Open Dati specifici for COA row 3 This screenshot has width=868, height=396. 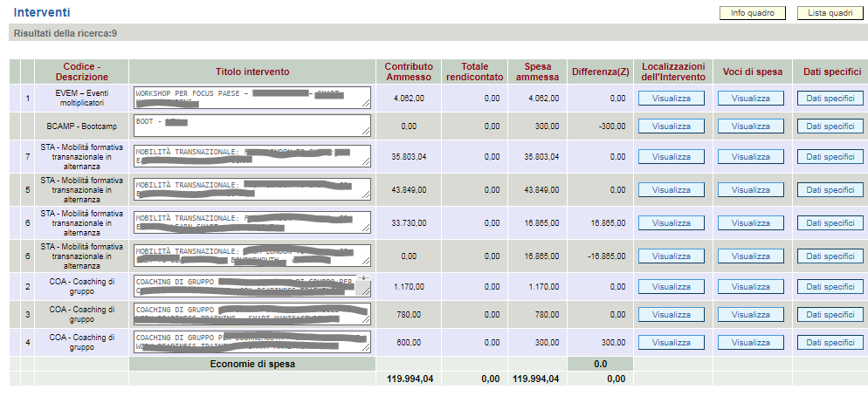tap(830, 314)
